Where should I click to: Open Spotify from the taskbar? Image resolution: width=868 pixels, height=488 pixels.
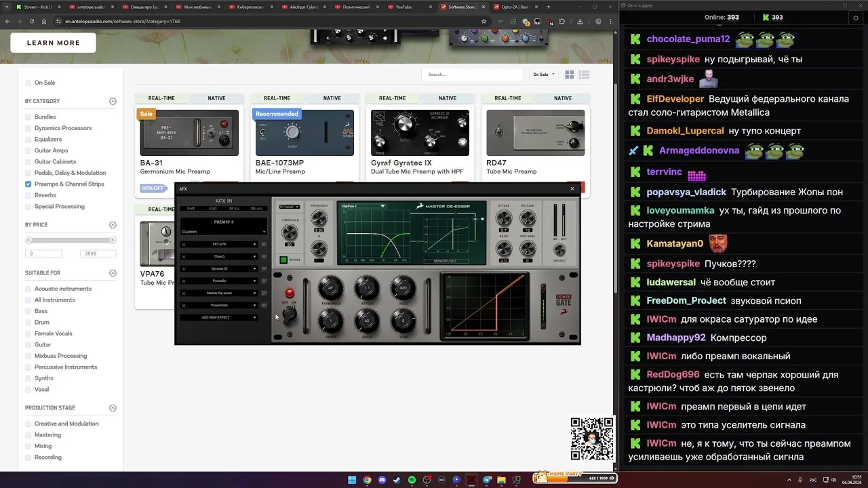click(412, 480)
